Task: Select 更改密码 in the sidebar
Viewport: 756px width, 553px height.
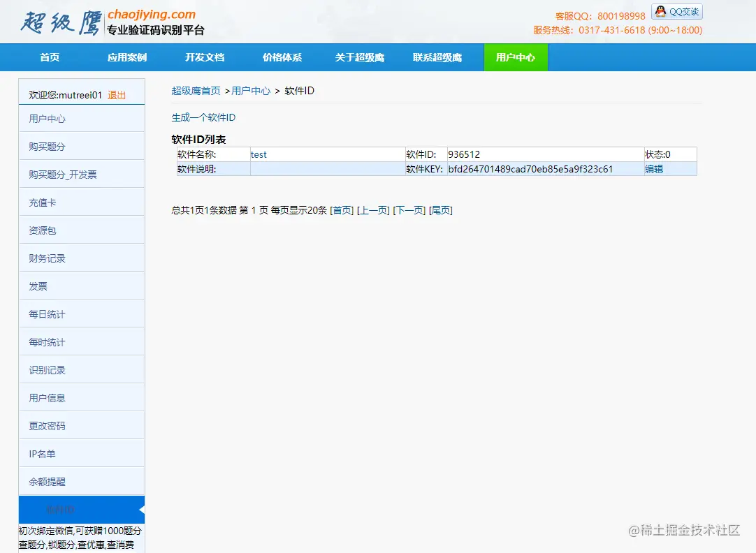Action: [x=82, y=426]
